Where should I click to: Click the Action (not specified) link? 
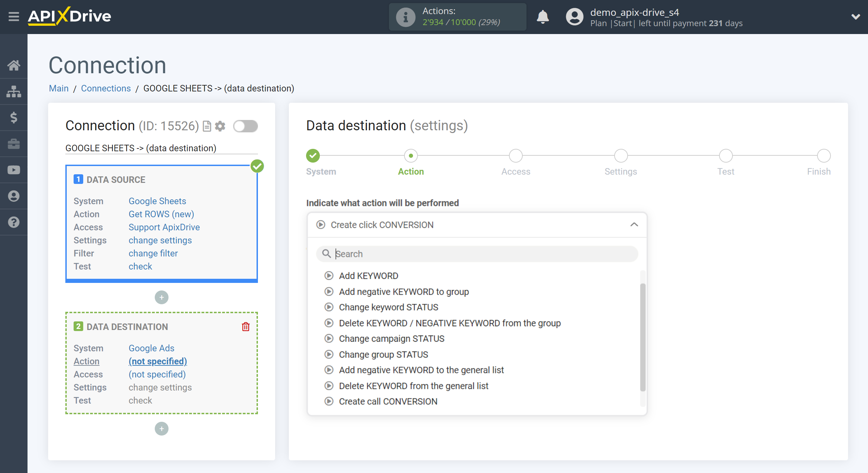[158, 361]
